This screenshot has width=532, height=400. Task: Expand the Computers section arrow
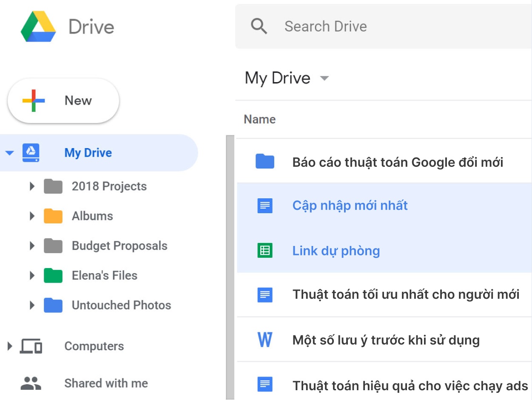click(x=9, y=346)
